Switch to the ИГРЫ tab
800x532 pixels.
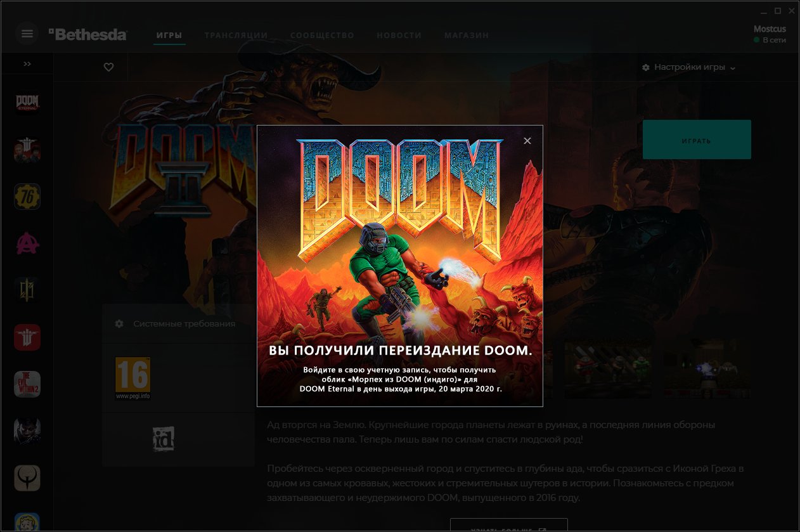coord(169,36)
